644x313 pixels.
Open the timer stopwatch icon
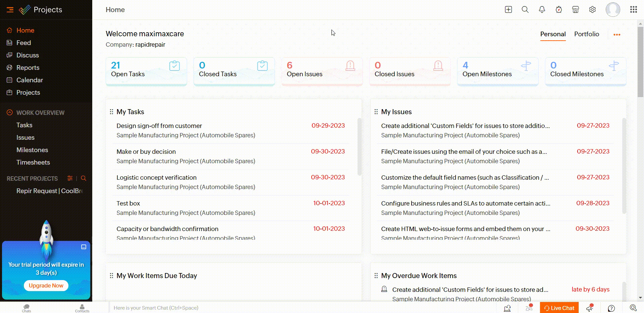point(558,10)
